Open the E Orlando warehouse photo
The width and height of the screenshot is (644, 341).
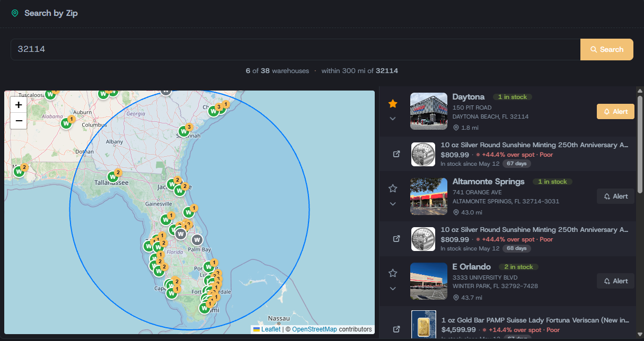(429, 281)
